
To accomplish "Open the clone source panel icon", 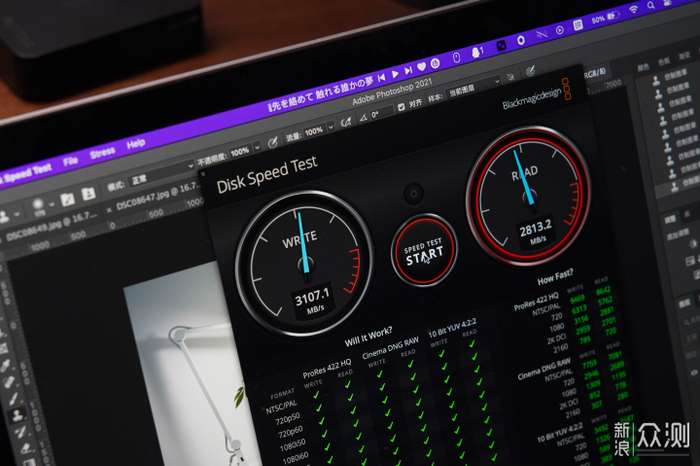I will 88,194.
